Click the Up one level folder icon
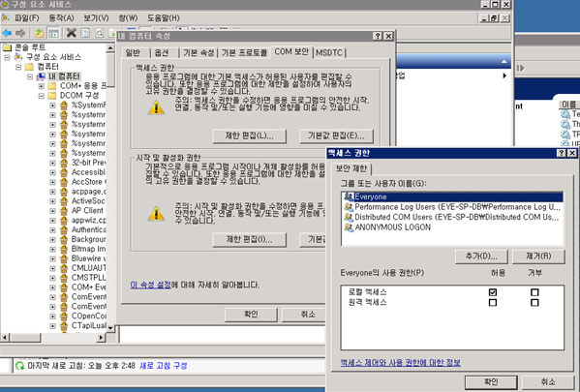 pos(39,33)
